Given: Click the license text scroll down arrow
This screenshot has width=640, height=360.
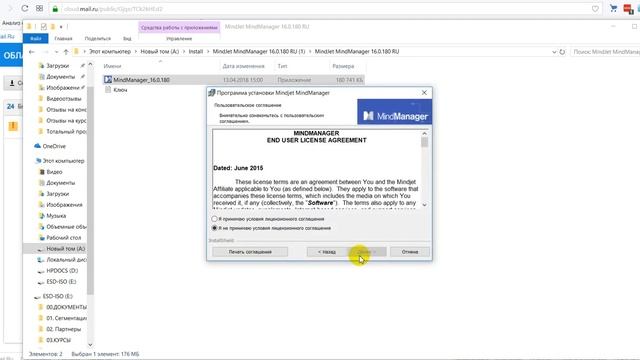Looking at the screenshot, I should (x=424, y=204).
